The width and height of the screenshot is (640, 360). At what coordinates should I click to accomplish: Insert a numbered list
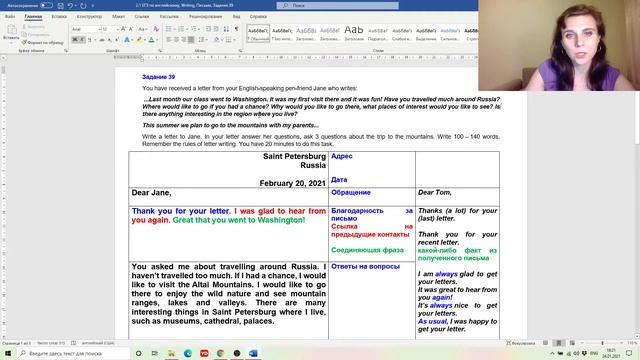(x=181, y=29)
